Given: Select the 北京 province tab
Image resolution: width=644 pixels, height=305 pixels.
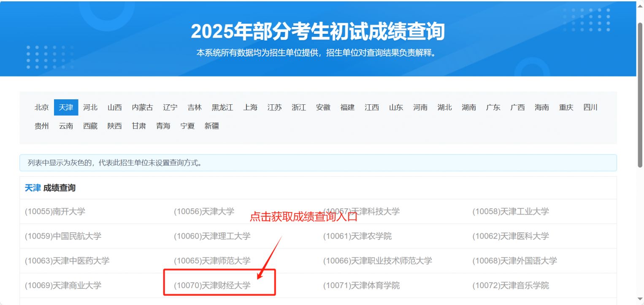Looking at the screenshot, I should pos(42,107).
